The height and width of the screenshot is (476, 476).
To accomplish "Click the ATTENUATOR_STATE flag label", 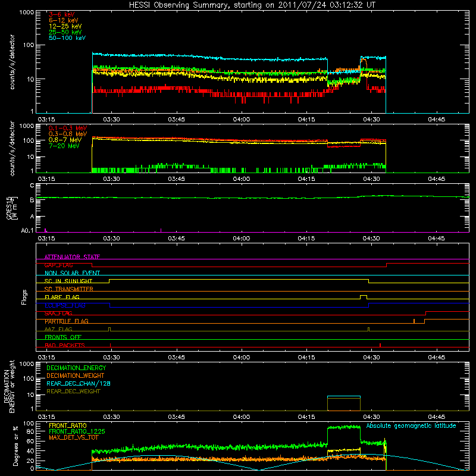I will pos(72,257).
